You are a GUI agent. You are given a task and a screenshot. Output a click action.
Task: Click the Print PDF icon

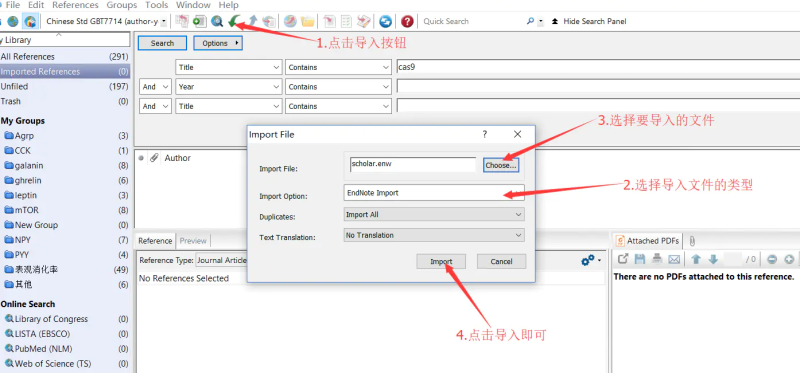657,259
